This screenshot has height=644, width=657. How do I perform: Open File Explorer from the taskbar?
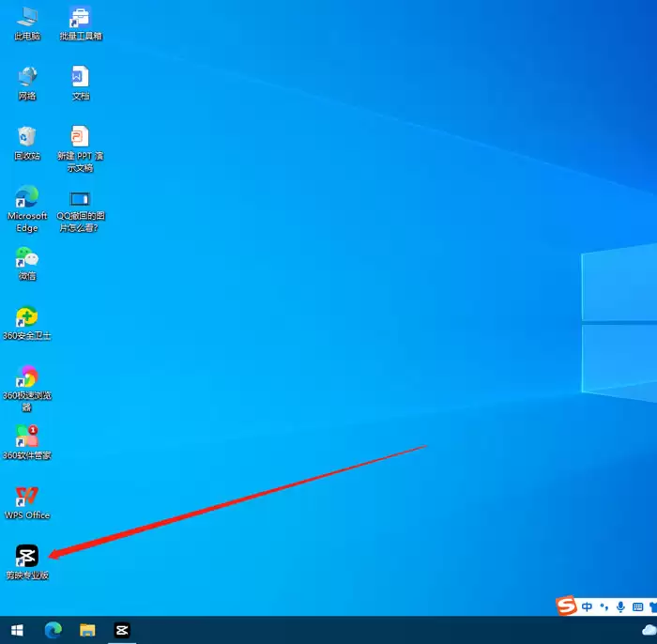(87, 630)
